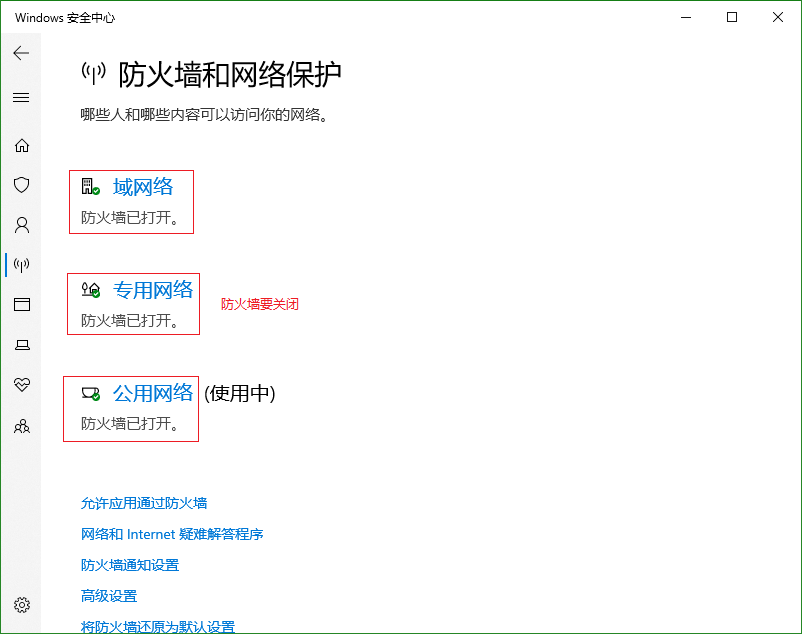
Task: Go back with the back arrow
Action: pyautogui.click(x=21, y=53)
